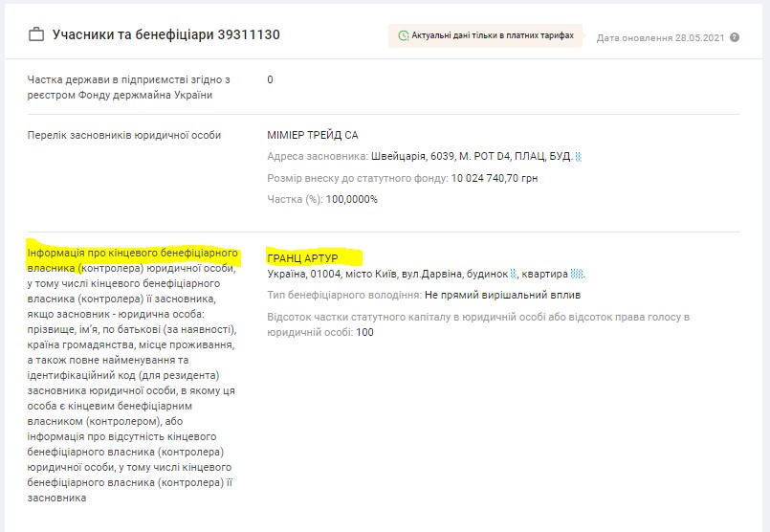Click the 'Дата оновлення 28.05.2021' text
Viewport: 770px width, 532px height.
660,38
